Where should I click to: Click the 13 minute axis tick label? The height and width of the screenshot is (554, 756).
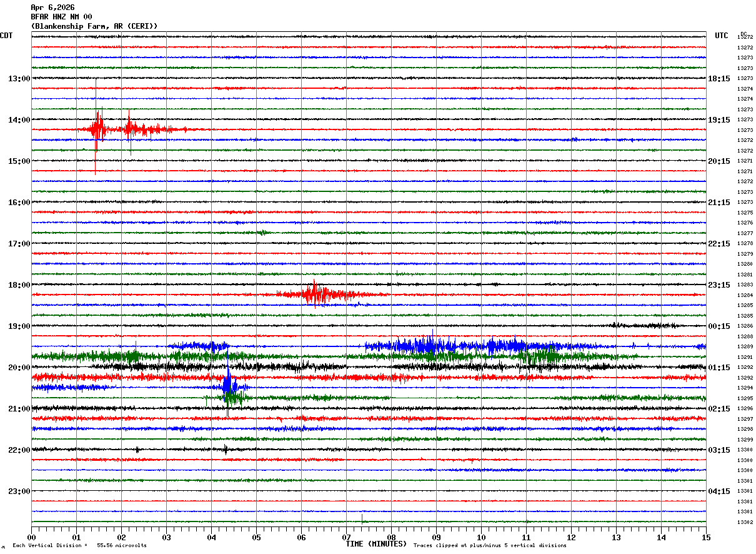point(616,538)
